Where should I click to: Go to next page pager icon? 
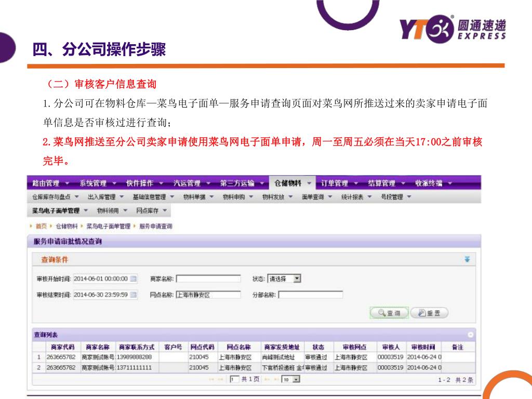click(x=267, y=379)
